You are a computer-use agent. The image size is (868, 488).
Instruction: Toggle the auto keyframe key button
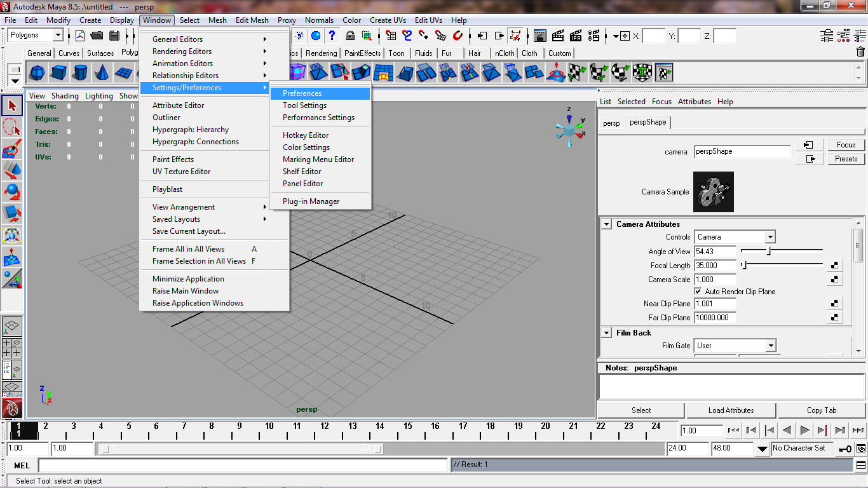pyautogui.click(x=844, y=448)
